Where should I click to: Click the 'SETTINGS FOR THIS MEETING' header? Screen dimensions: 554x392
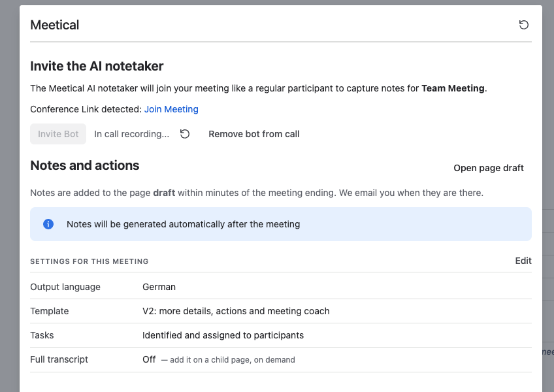click(90, 261)
